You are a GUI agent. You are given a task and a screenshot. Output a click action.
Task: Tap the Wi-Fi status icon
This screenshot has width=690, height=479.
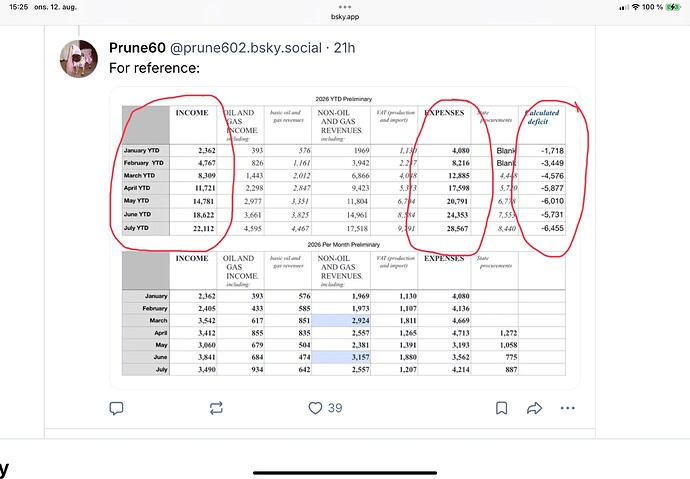pos(635,7)
